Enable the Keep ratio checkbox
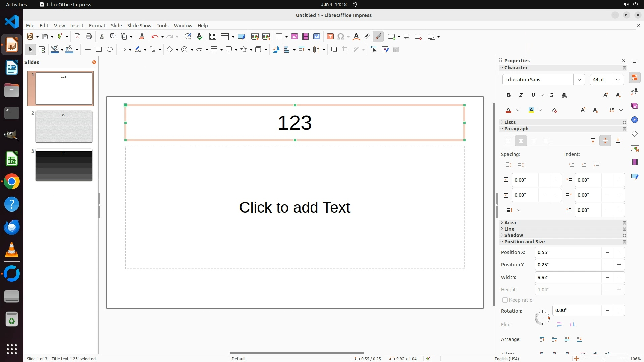644x362 pixels. point(505,300)
